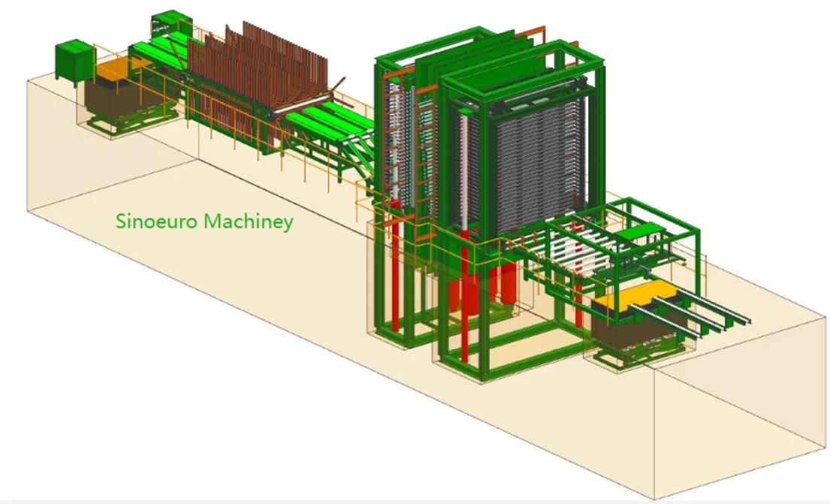This screenshot has width=830, height=504.
Task: Select the green control cabinet in the model
Action: (74, 60)
